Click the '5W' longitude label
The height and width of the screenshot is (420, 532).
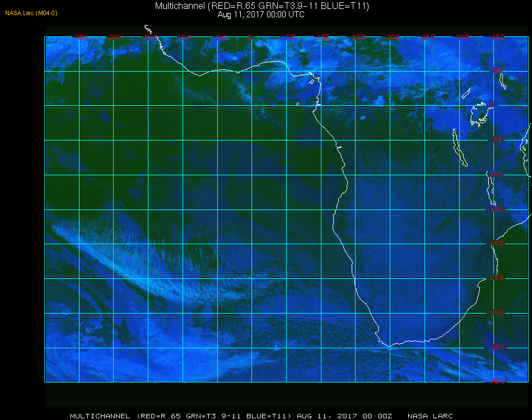221,37
